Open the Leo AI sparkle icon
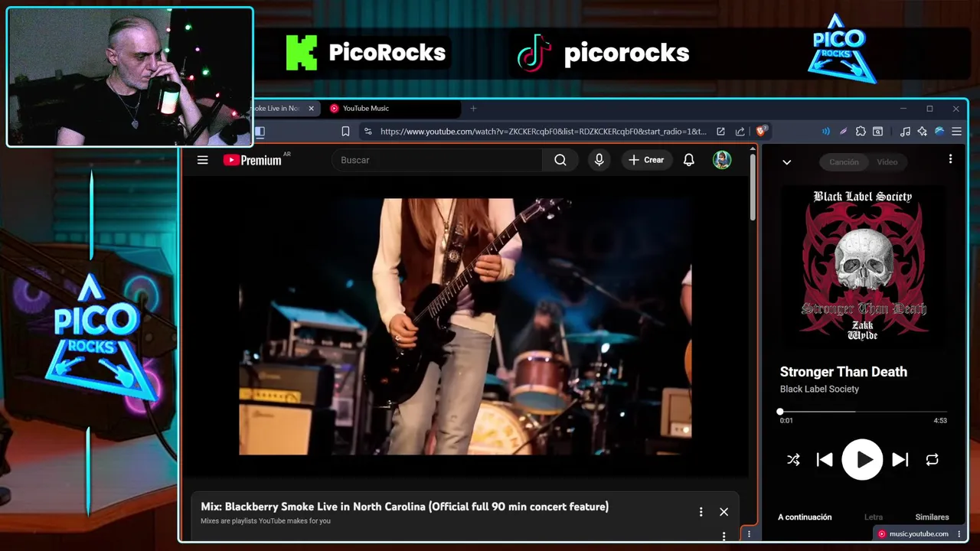This screenshot has width=980, height=551. click(x=923, y=132)
